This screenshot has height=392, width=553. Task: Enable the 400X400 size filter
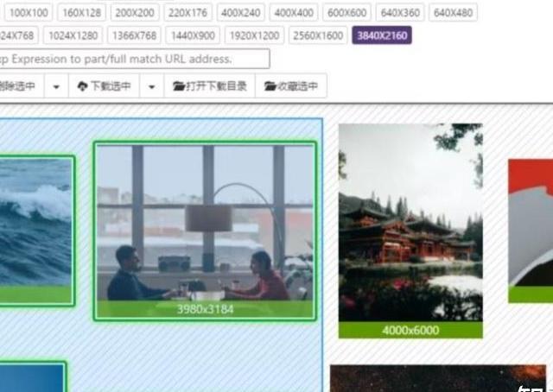[x=294, y=13]
